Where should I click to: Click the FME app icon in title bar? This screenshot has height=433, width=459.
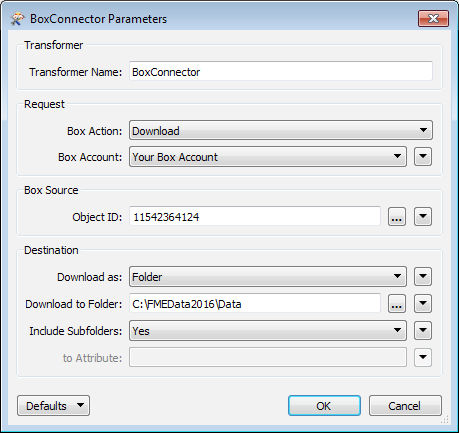[x=17, y=19]
